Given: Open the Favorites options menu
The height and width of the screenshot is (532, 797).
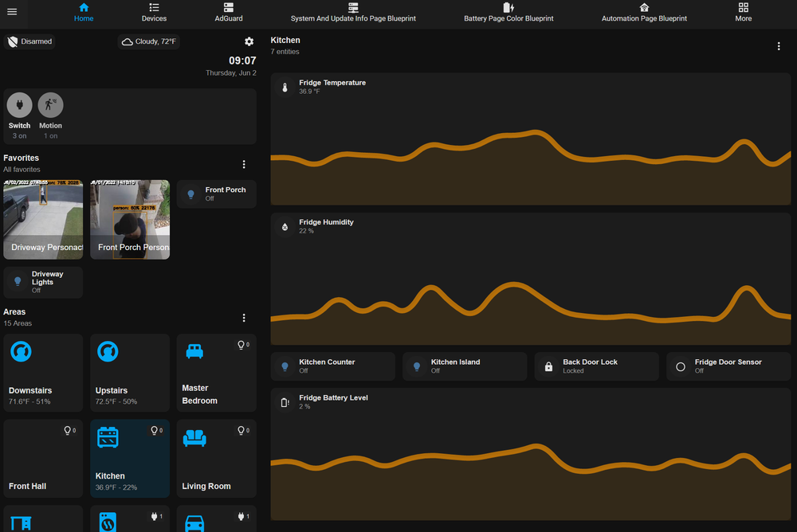Looking at the screenshot, I should coord(244,164).
